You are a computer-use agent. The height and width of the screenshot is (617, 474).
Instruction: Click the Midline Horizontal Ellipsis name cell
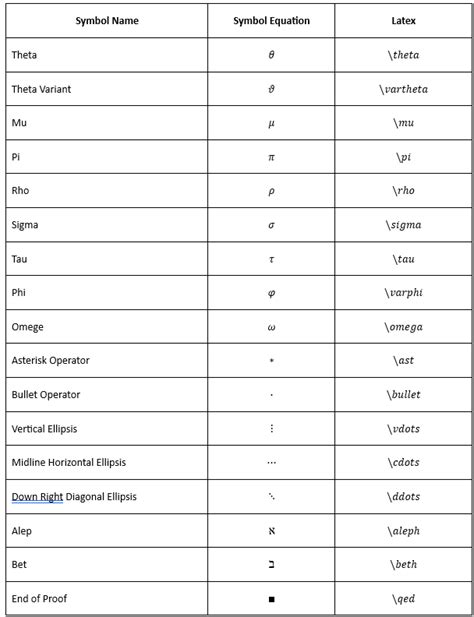[x=107, y=462]
